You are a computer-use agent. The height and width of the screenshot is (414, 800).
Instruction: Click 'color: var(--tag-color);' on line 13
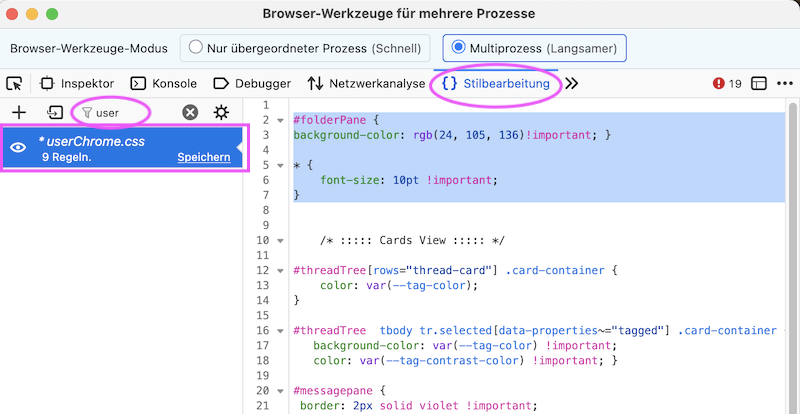(x=399, y=286)
